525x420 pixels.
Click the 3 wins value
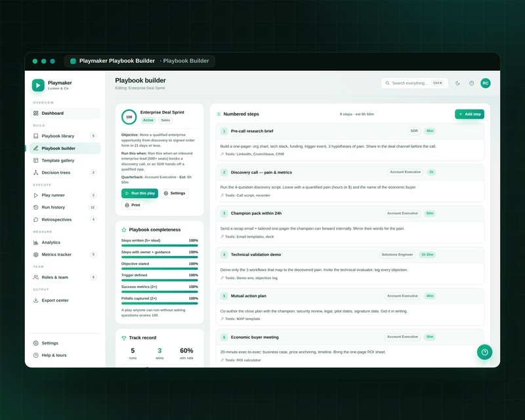click(159, 350)
